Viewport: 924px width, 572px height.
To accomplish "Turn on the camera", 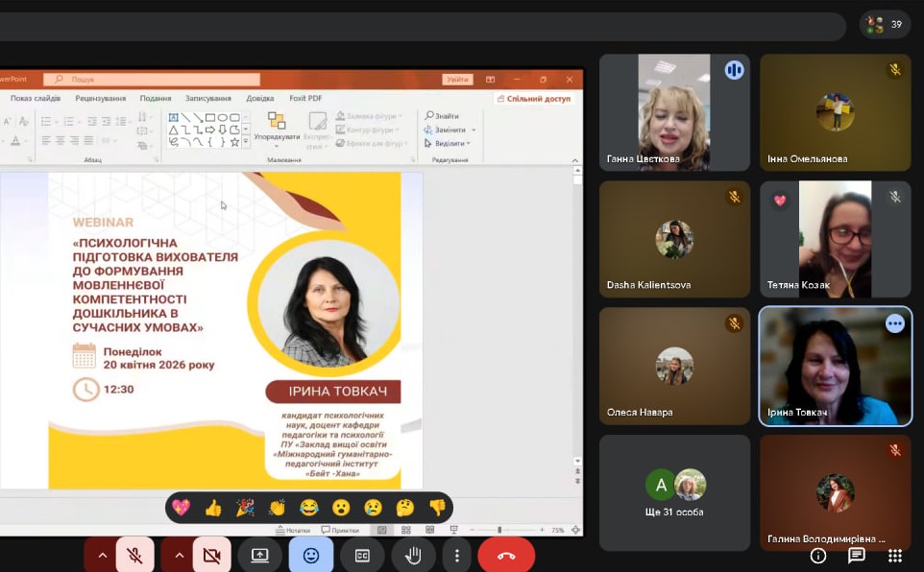I will click(212, 555).
